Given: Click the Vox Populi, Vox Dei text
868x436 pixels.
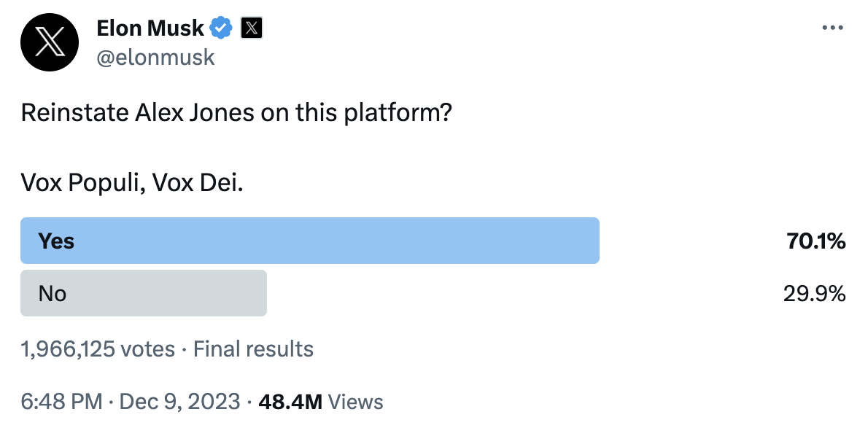Looking at the screenshot, I should 132,182.
